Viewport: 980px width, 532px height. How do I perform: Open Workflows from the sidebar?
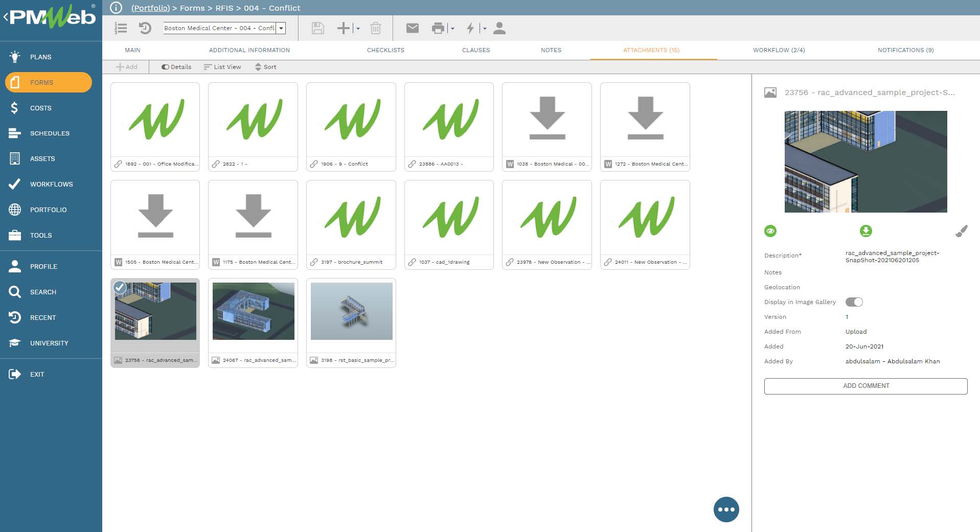pos(51,184)
